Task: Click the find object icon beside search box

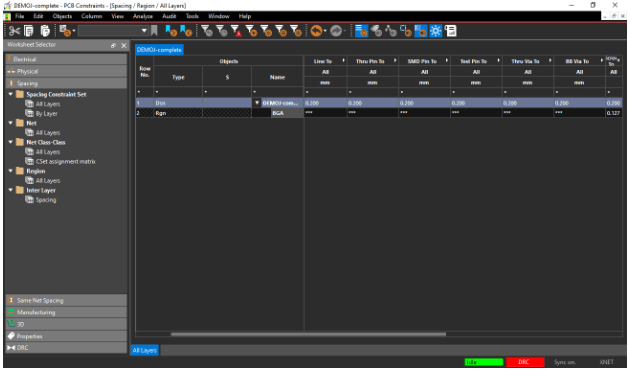Action: point(65,31)
